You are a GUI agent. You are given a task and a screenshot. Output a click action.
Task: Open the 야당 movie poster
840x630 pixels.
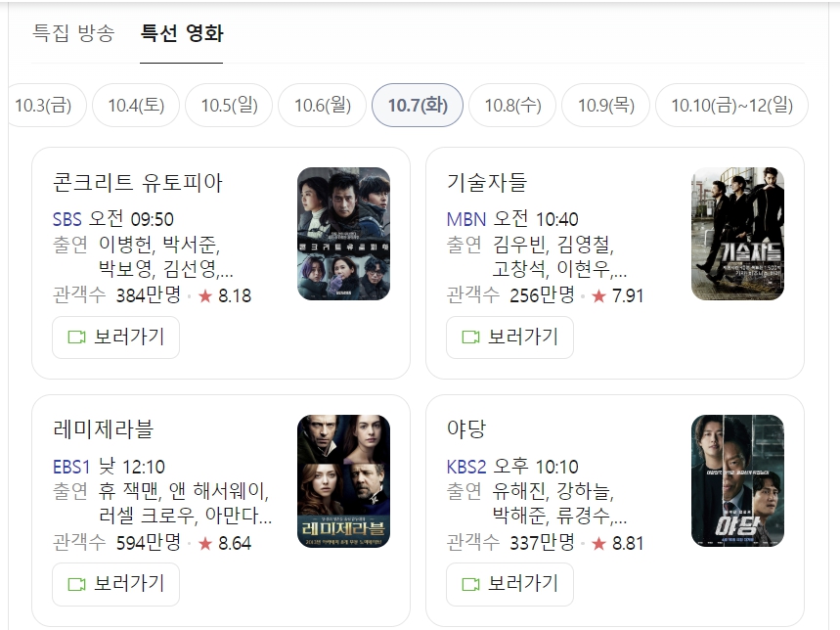(737, 481)
